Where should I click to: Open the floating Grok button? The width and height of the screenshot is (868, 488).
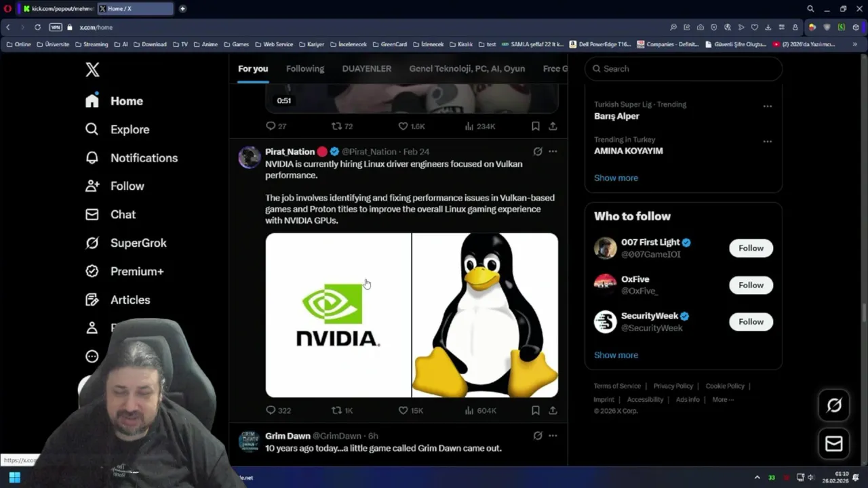coord(834,405)
